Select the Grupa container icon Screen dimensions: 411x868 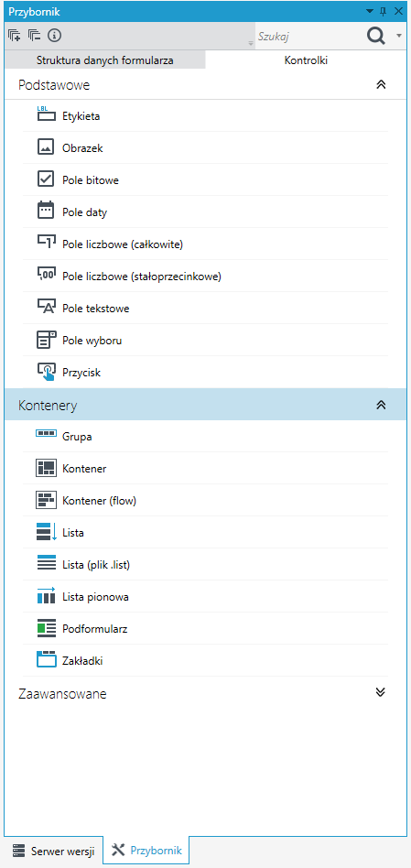click(x=47, y=433)
